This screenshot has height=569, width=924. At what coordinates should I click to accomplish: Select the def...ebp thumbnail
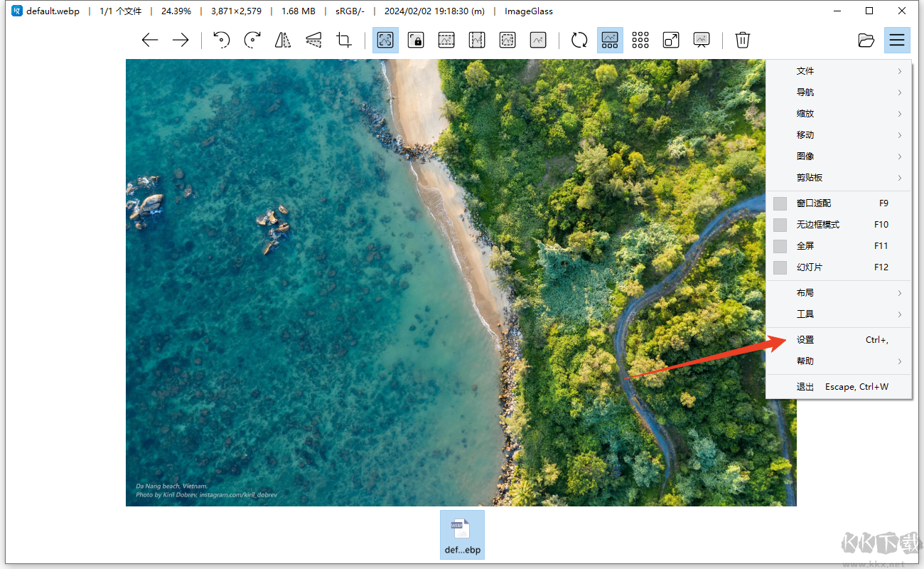pyautogui.click(x=462, y=535)
